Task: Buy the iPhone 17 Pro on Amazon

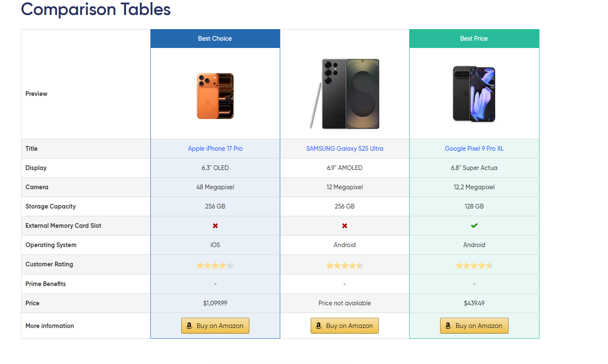Action: 215,325
